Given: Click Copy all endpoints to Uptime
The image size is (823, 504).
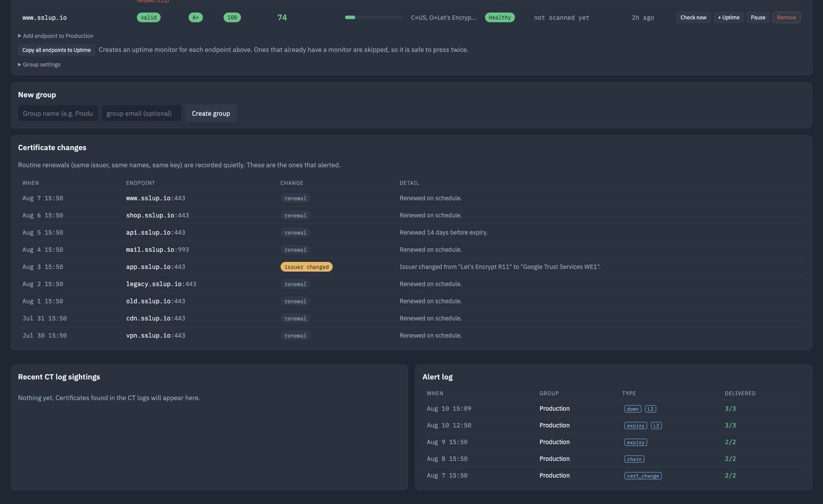Looking at the screenshot, I should pyautogui.click(x=57, y=50).
